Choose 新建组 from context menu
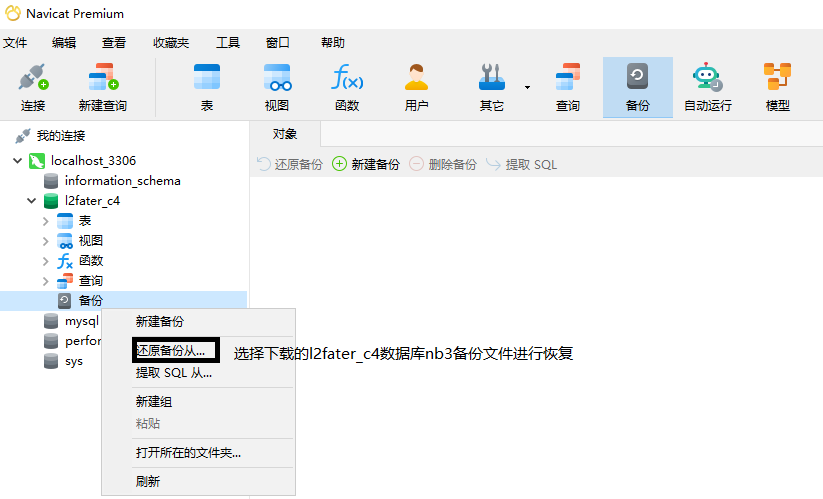The image size is (823, 499). [x=154, y=402]
